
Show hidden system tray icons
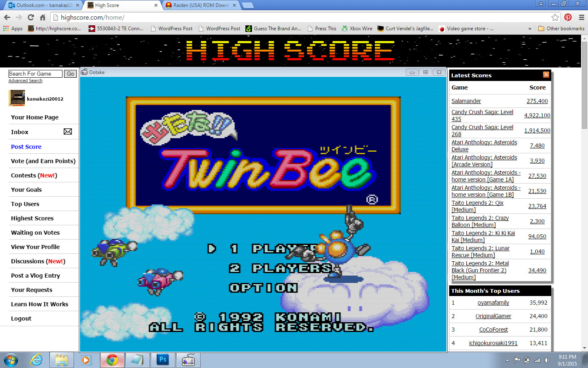pyautogui.click(x=507, y=360)
